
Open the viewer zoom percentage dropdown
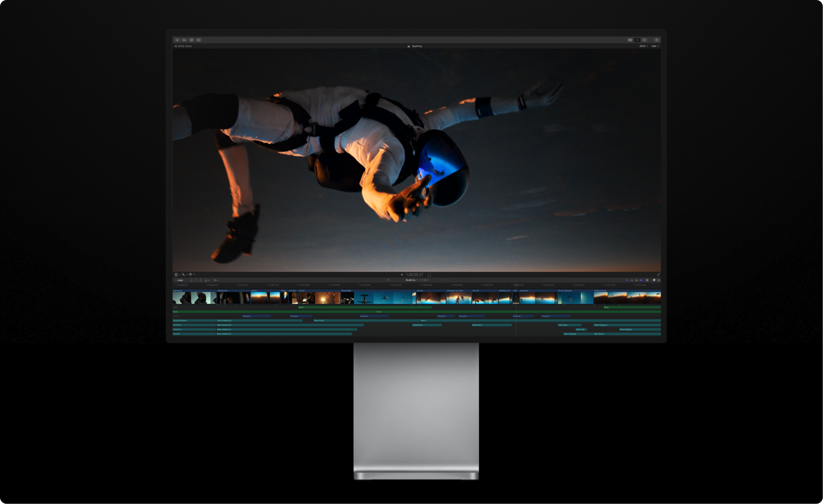click(x=643, y=46)
